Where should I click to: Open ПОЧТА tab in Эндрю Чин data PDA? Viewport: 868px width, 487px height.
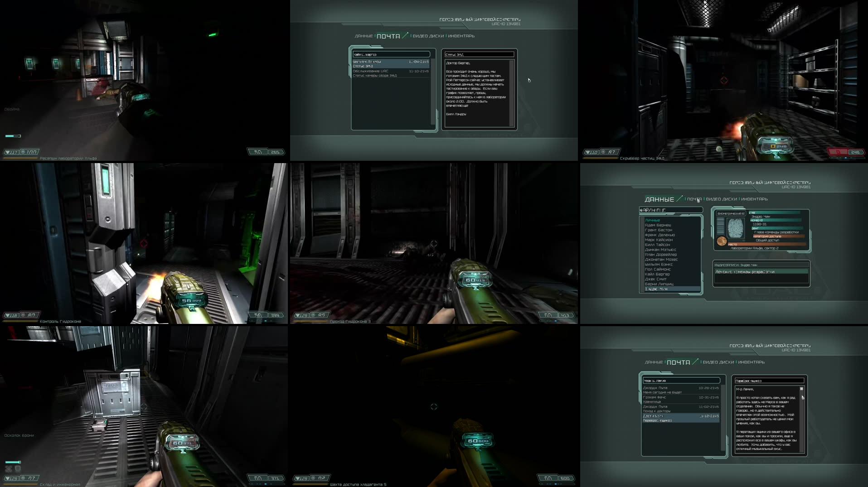pyautogui.click(x=694, y=199)
